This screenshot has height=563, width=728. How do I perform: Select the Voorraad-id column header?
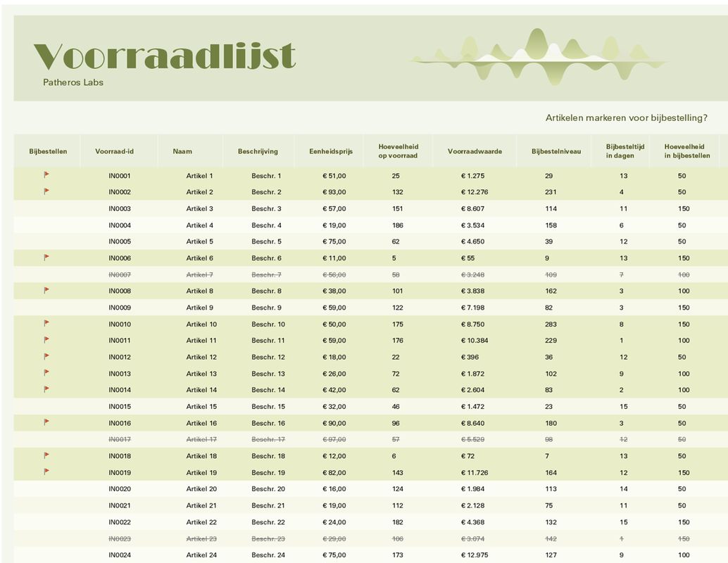(115, 151)
